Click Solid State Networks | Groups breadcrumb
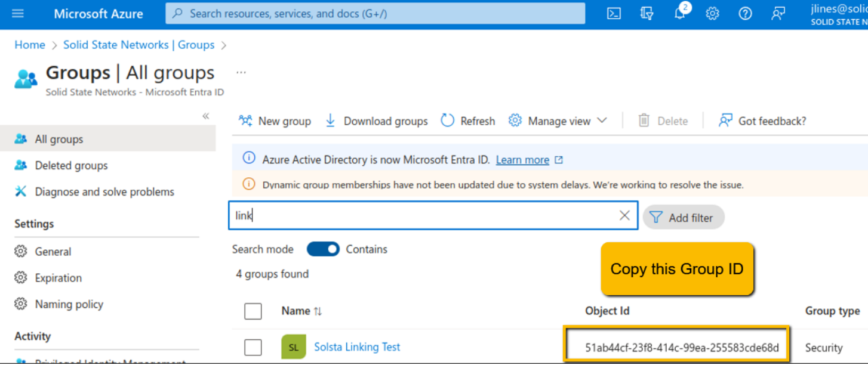This screenshot has height=365, width=868. point(138,45)
